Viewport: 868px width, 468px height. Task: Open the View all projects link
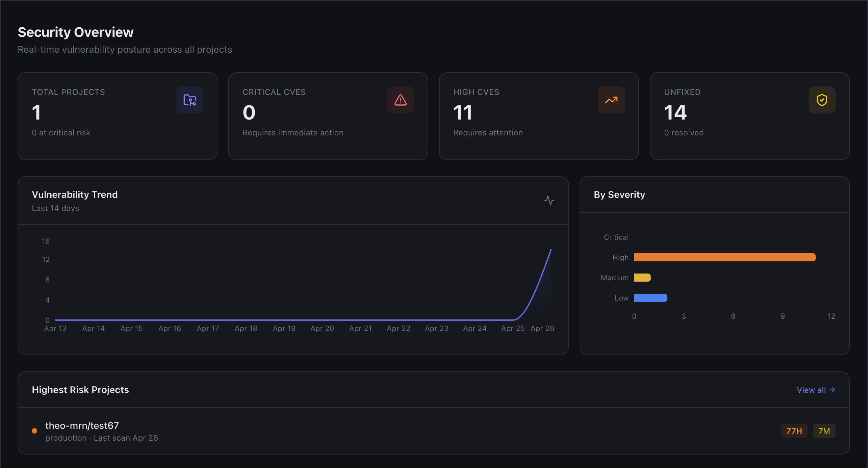tap(812, 390)
